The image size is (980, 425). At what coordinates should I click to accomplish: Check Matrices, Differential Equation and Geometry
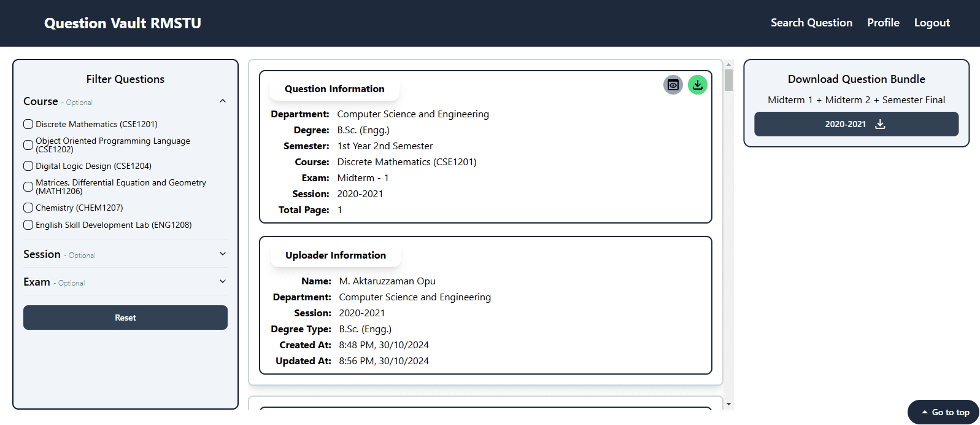[28, 187]
